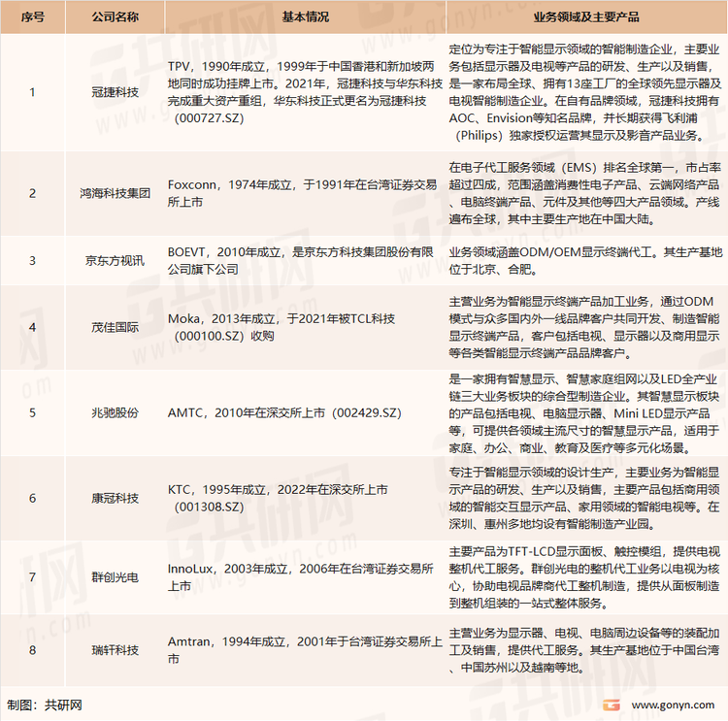Screen dimensions: 728x721
Task: Click the 公司名称 column header
Action: click(115, 17)
